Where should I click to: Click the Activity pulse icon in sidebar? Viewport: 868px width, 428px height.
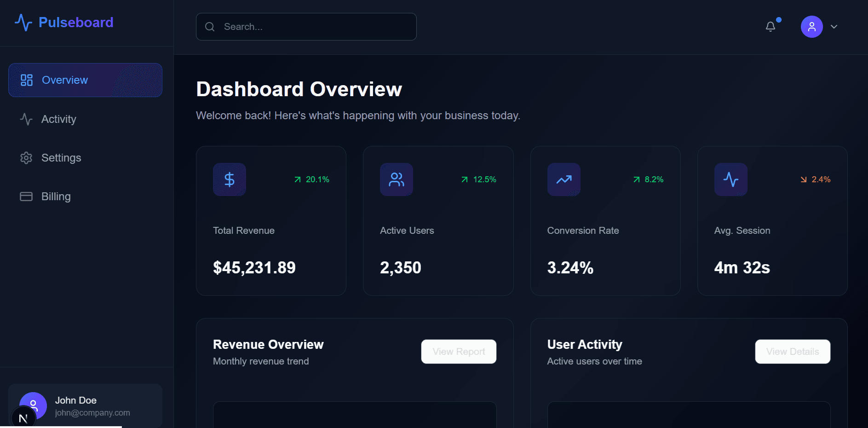point(26,119)
